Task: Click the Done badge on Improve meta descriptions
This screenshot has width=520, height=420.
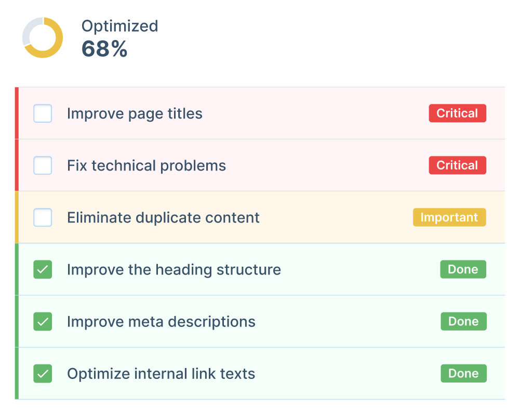Action: tap(463, 321)
